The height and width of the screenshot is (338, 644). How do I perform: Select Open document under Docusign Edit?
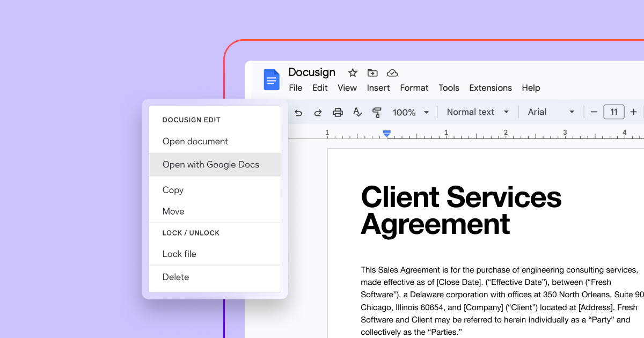point(195,141)
